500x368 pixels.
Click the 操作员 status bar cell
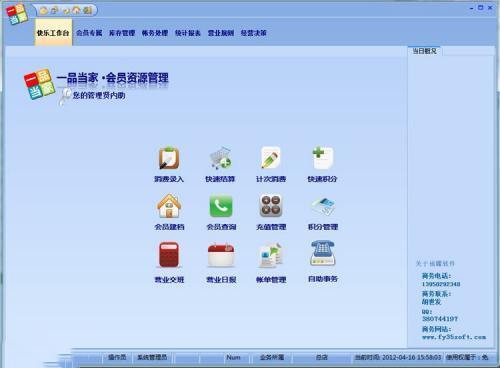117,357
